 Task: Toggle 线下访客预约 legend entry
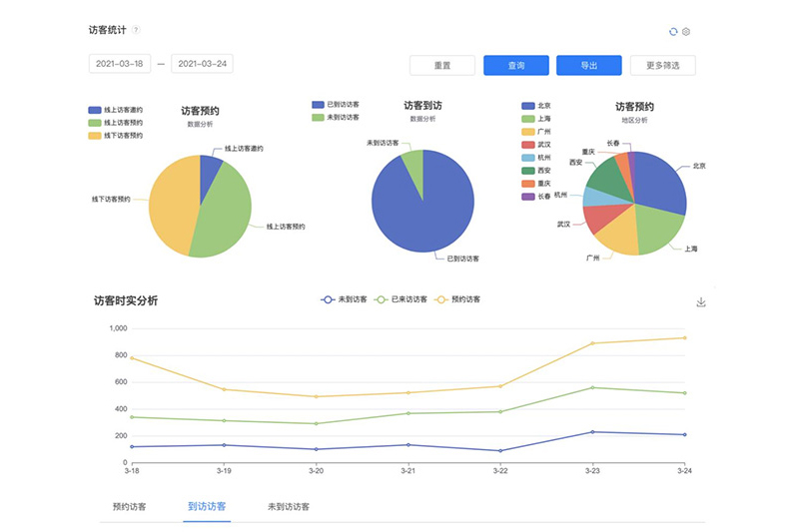115,136
